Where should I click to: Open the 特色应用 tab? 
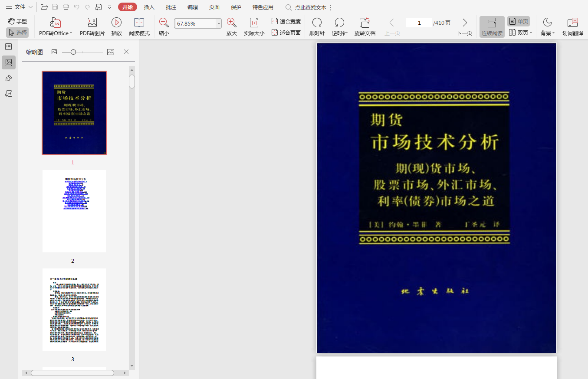point(263,7)
